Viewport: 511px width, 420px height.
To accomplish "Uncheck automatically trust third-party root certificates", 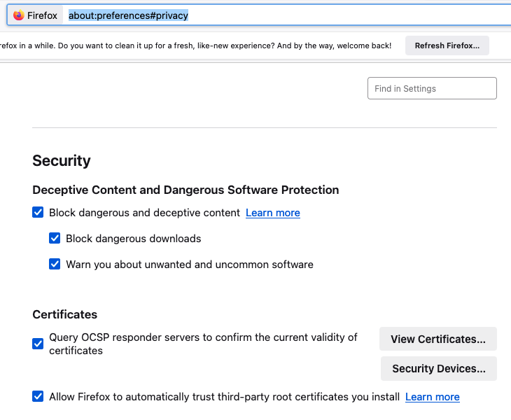I will [x=38, y=396].
